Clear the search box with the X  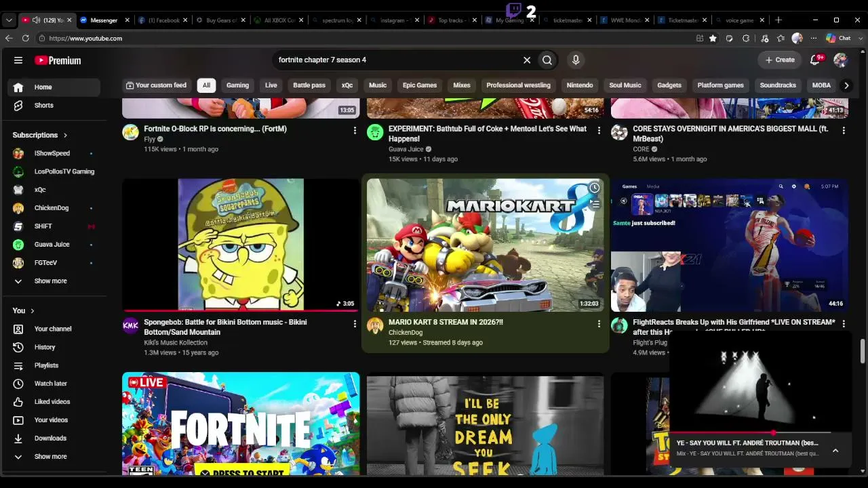(527, 60)
